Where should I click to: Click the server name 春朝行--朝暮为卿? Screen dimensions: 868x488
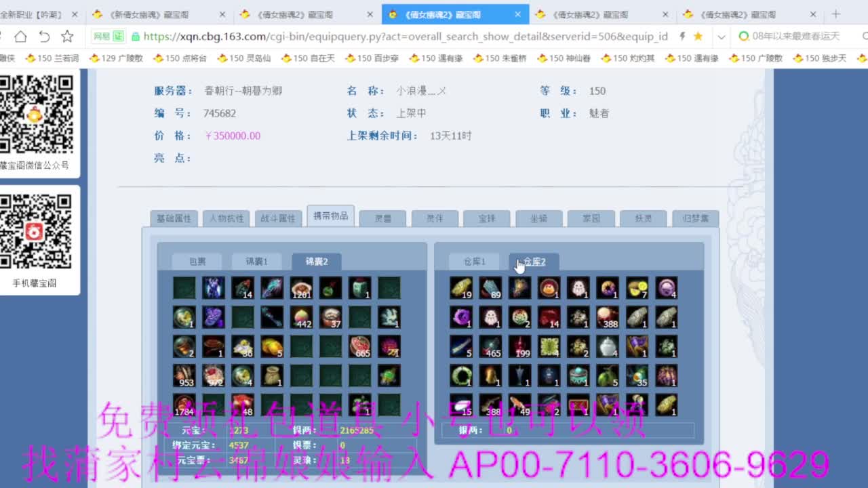click(243, 91)
